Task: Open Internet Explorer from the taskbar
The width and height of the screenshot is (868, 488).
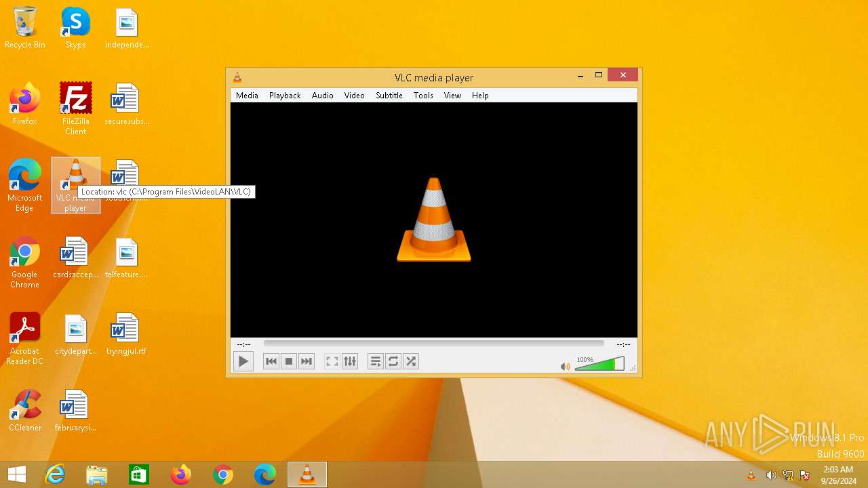Action: tap(55, 474)
